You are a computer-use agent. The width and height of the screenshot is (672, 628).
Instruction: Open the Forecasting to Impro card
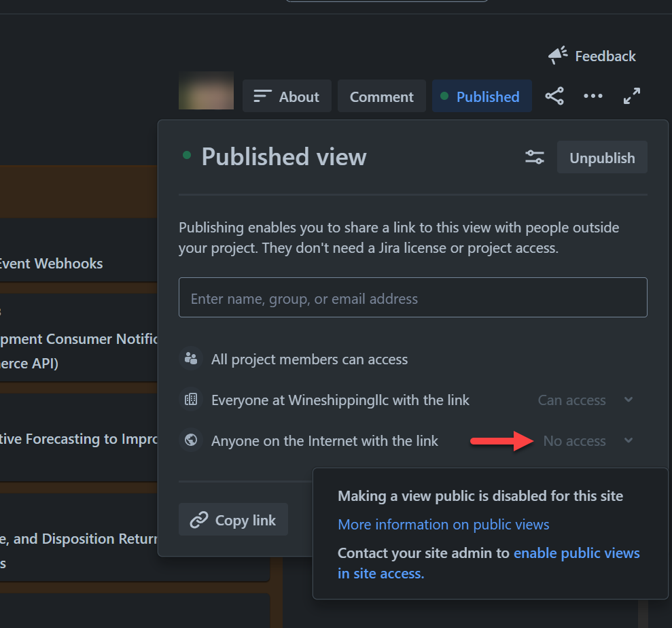pos(78,438)
